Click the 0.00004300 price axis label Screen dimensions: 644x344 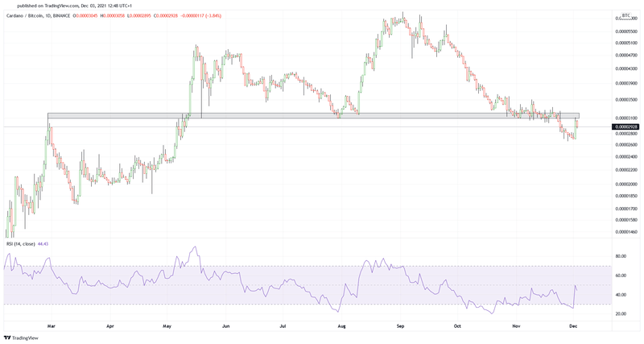pyautogui.click(x=626, y=68)
